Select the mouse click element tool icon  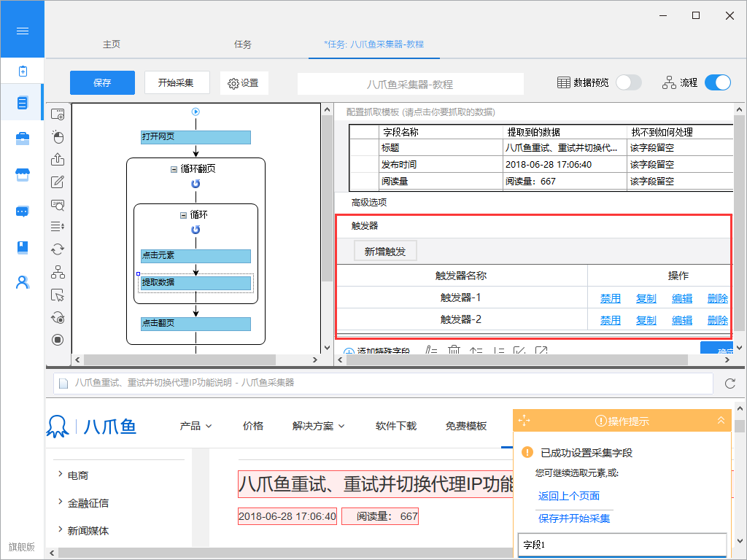pos(58,136)
